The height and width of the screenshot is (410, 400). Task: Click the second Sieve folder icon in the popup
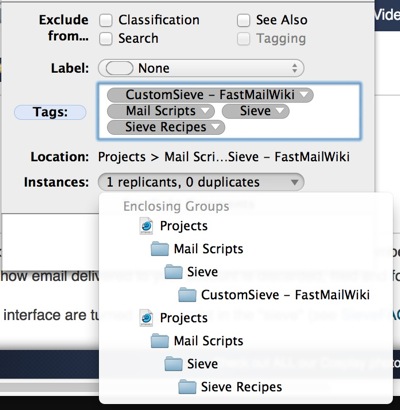click(x=173, y=364)
